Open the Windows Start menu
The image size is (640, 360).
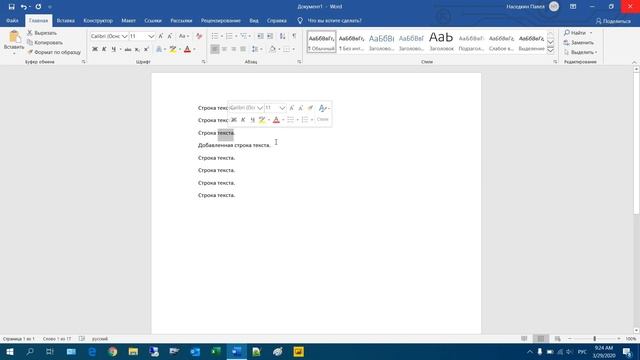9,351
